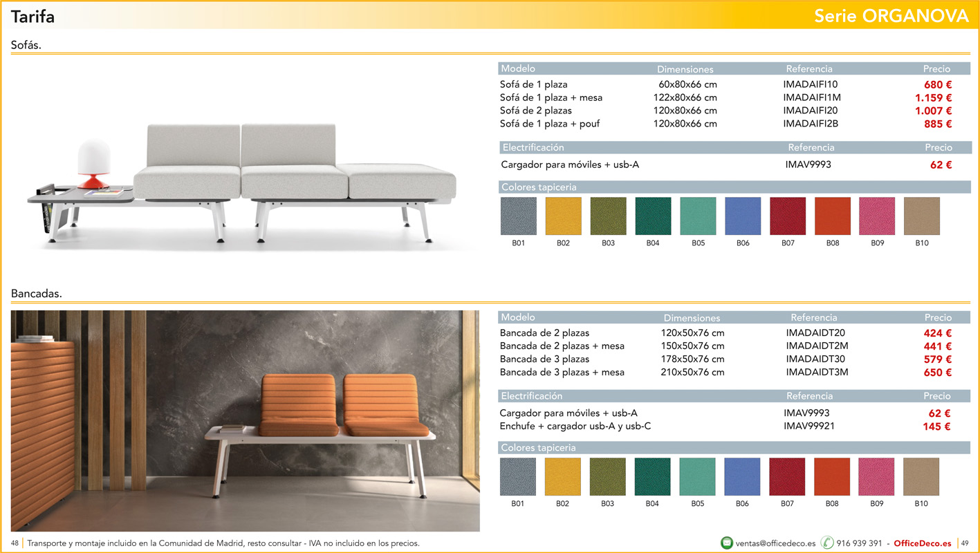Select B02 yellow swatch in the Bancadas colors
The image size is (980, 553).
563,477
